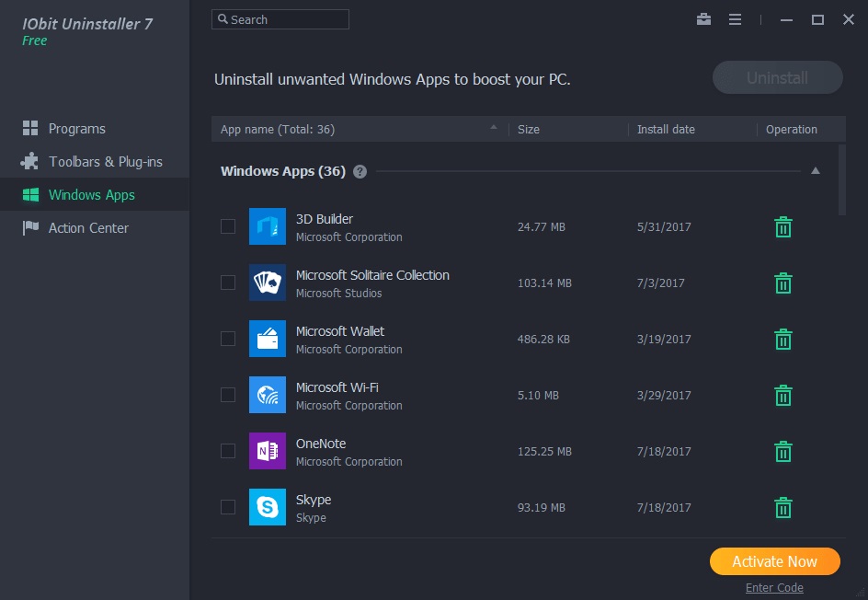Viewport: 868px width, 600px height.
Task: Focus the Search input field
Action: click(x=280, y=19)
